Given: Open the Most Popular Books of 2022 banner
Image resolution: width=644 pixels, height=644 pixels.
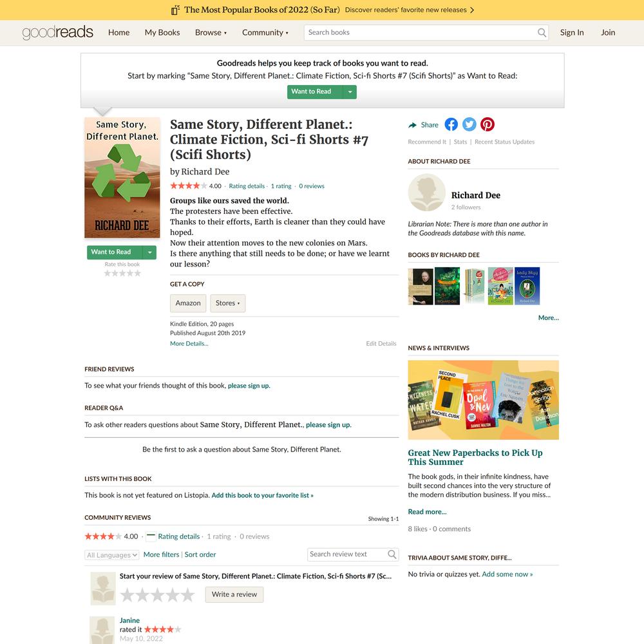Looking at the screenshot, I should (322, 10).
